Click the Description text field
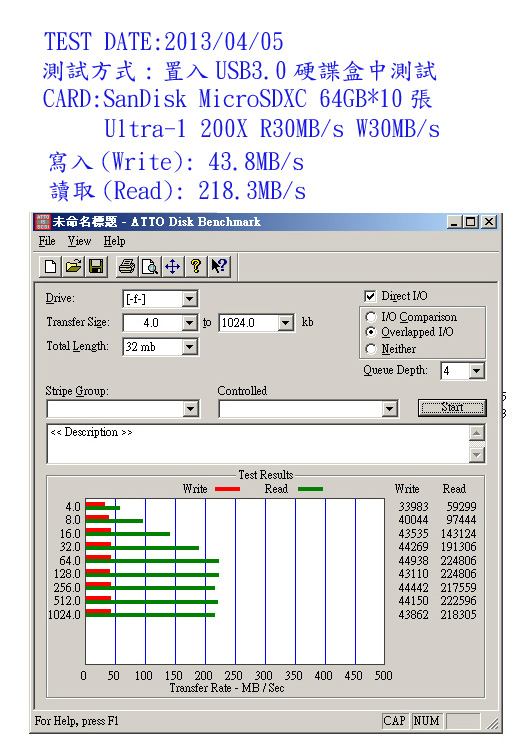 (258, 444)
